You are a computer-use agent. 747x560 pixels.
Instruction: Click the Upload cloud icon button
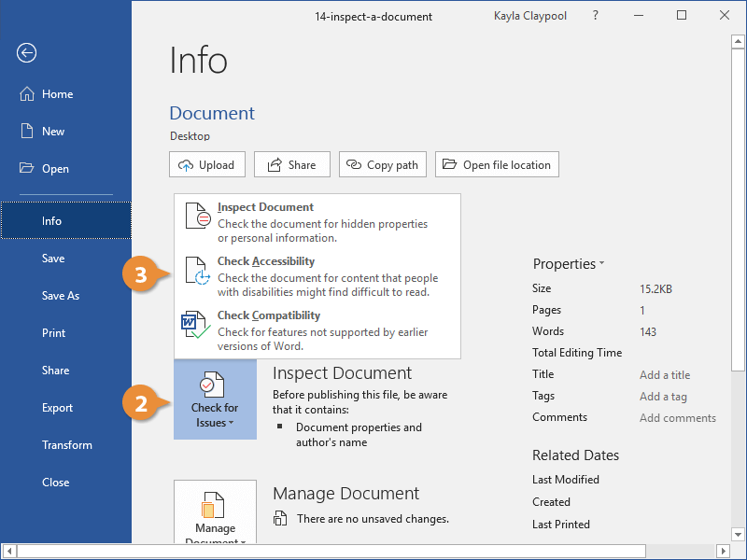point(206,165)
